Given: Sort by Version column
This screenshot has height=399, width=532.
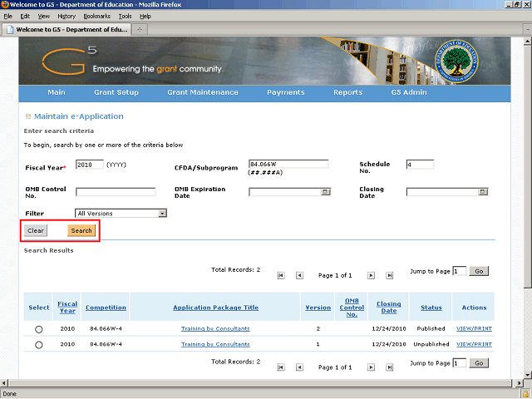Looking at the screenshot, I should 318,308.
